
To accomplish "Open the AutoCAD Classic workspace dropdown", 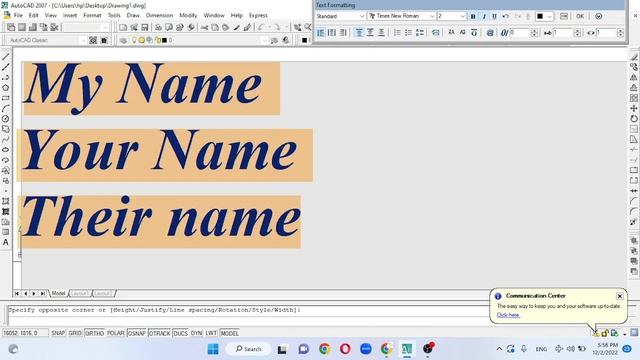I will coord(46,40).
